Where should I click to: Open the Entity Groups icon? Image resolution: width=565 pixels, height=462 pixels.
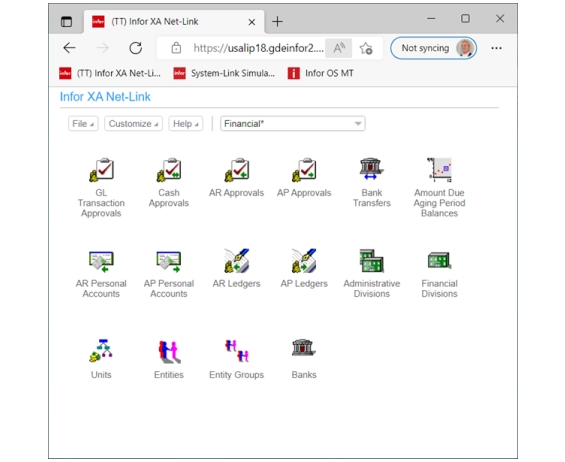(x=237, y=351)
